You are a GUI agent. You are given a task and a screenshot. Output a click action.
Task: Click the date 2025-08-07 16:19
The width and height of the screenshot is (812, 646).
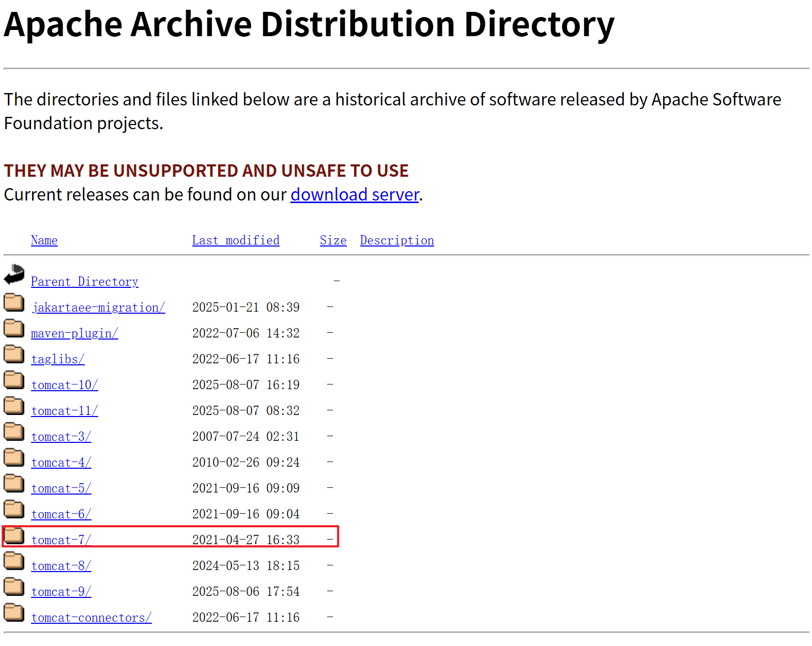[x=246, y=385]
